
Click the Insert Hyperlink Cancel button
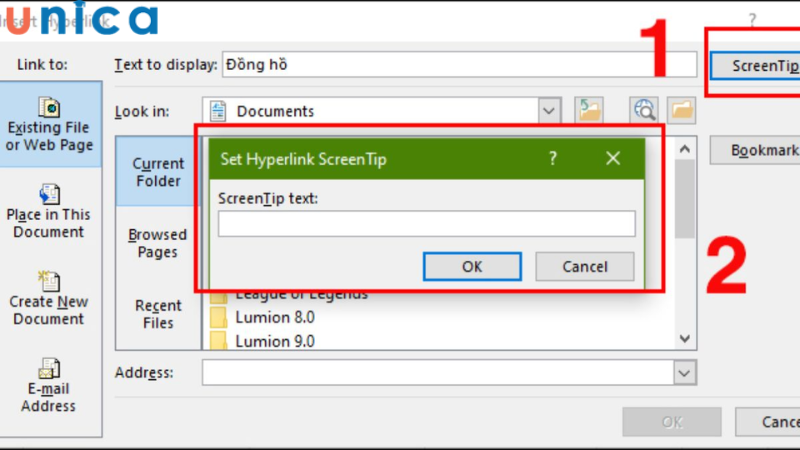768,421
